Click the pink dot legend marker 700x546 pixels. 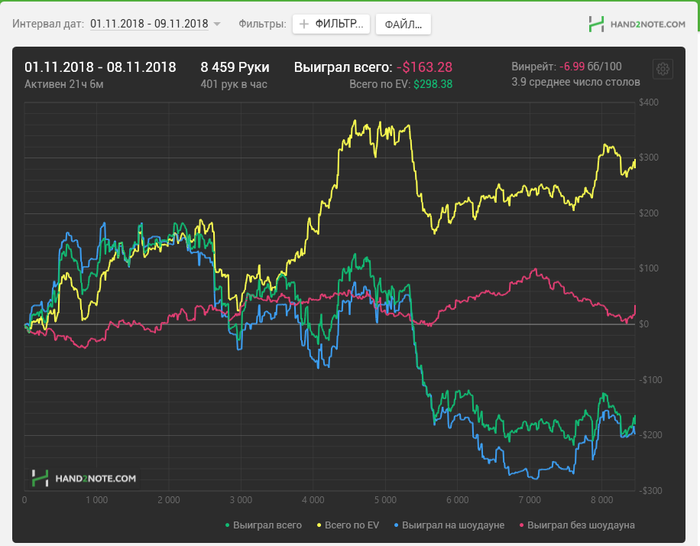tap(521, 525)
